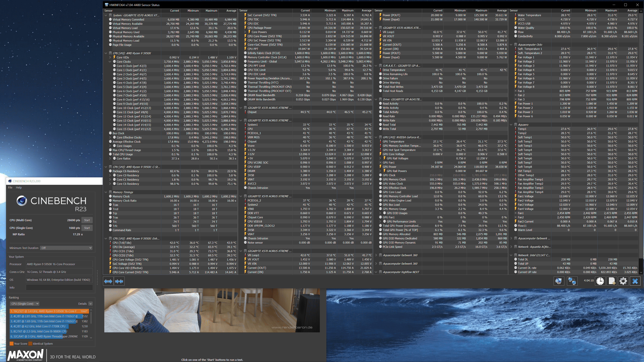Click the Cinebench ranking list scrollbar
The height and width of the screenshot is (362, 644).
tap(91, 318)
